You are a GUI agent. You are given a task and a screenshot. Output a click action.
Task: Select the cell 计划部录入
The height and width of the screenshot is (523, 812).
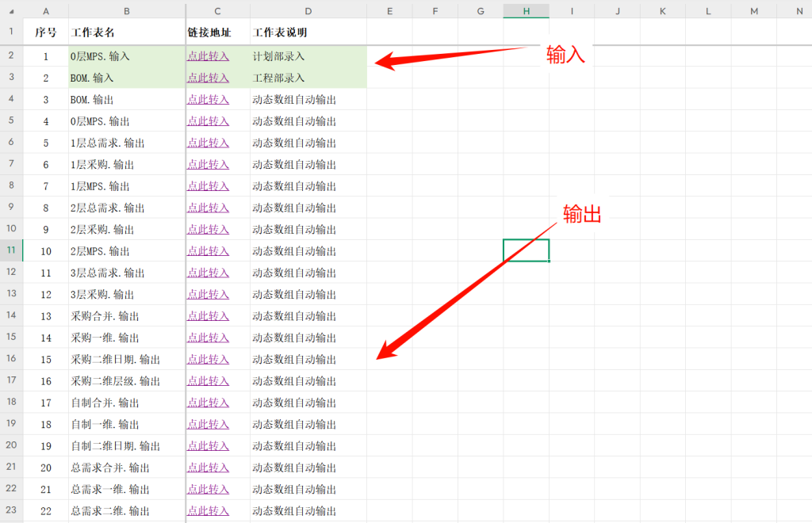[308, 56]
